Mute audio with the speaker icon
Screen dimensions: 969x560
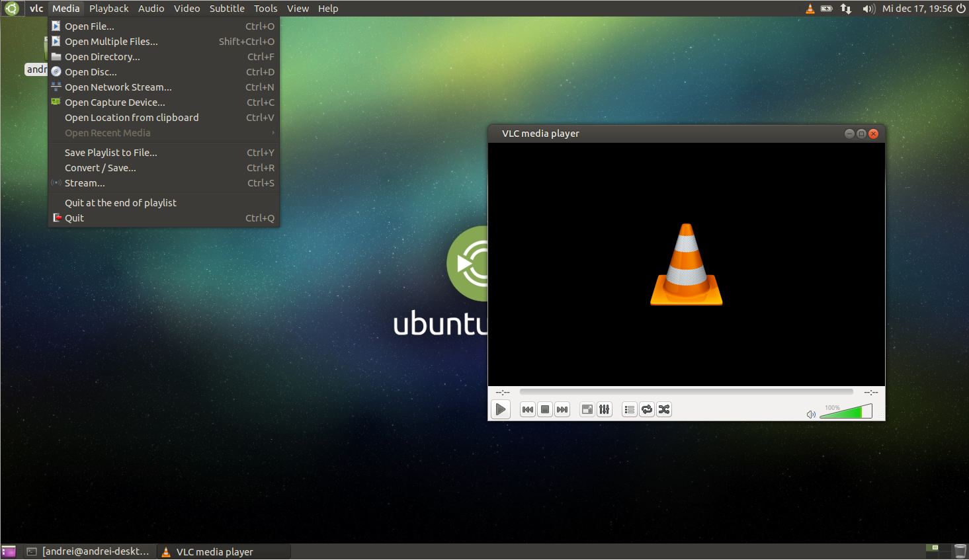(811, 414)
